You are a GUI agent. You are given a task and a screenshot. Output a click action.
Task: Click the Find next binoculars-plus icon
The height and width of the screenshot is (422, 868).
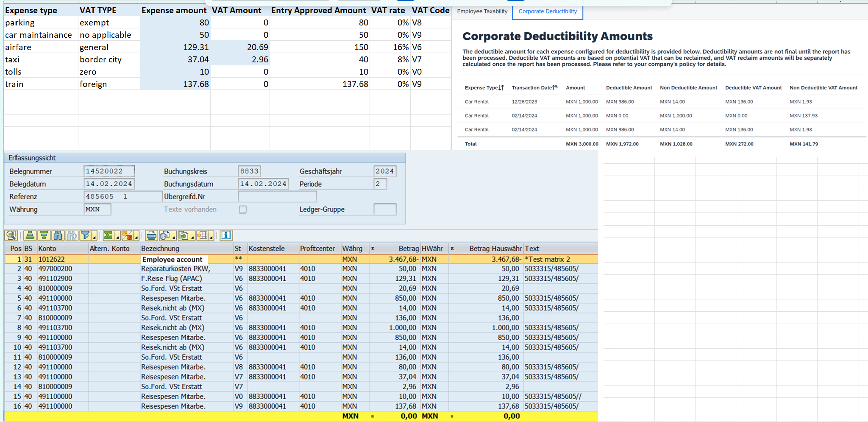coord(72,235)
